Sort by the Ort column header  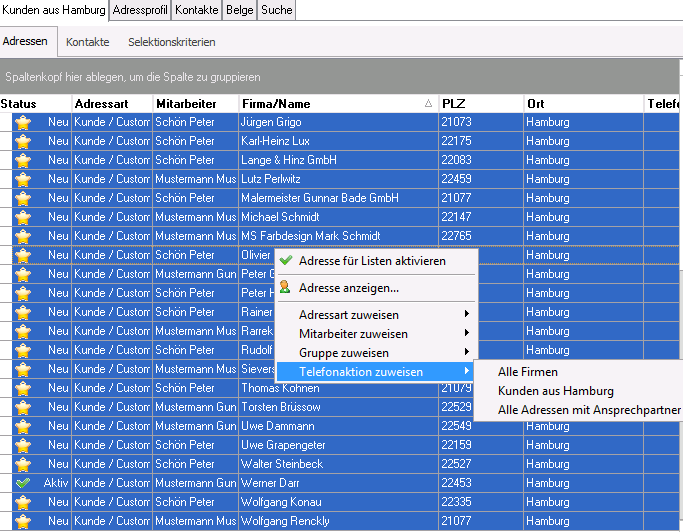583,104
